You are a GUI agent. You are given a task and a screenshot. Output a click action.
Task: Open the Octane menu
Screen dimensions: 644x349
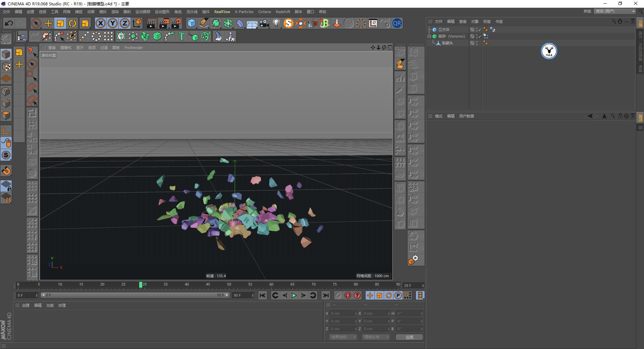264,12
